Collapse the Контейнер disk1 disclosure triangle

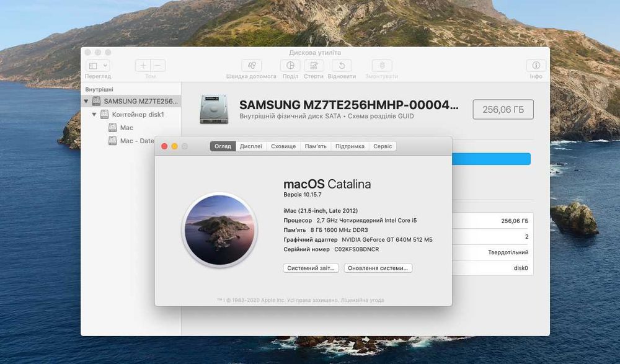coord(94,114)
